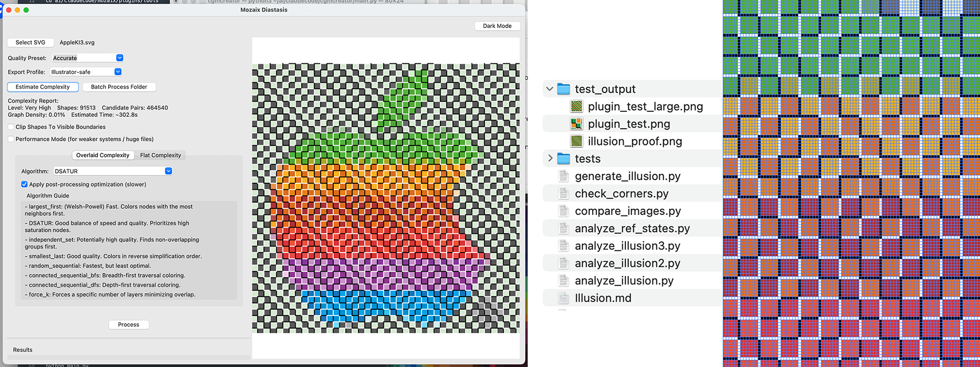This screenshot has width=980, height=367.
Task: Click Illusion.md file icon
Action: click(563, 298)
